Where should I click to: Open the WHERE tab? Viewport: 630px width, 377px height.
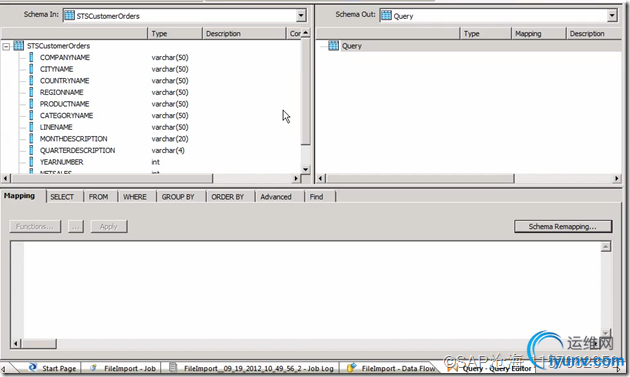[135, 197]
